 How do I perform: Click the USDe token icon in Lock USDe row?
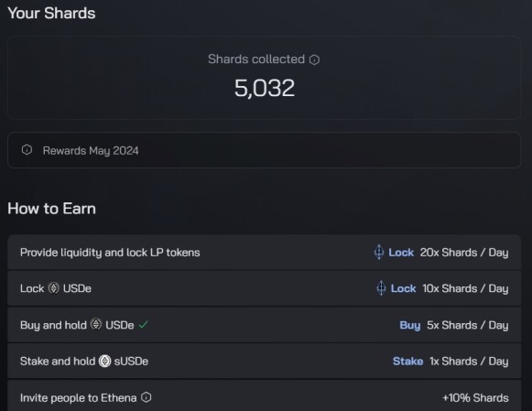(x=53, y=288)
